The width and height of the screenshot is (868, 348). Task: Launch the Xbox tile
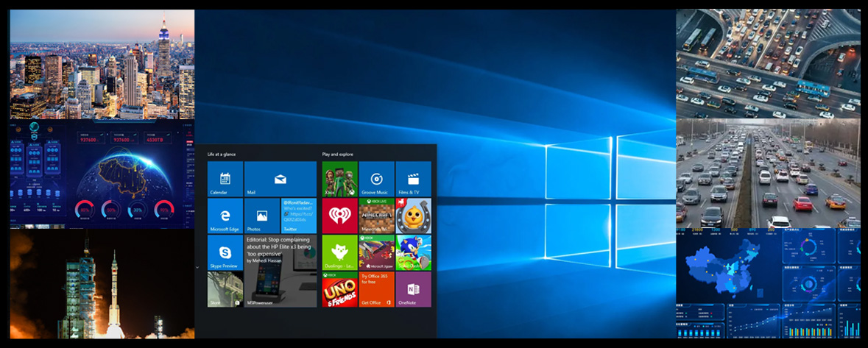(340, 179)
